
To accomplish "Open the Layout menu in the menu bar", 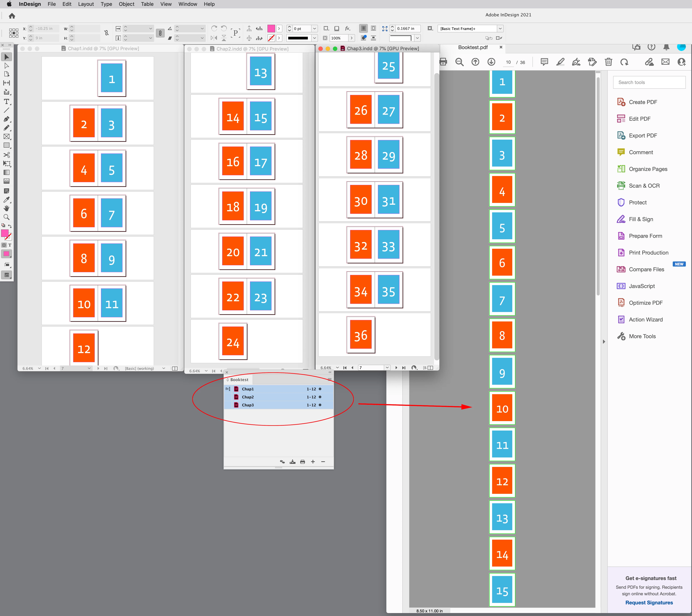I will point(86,4).
